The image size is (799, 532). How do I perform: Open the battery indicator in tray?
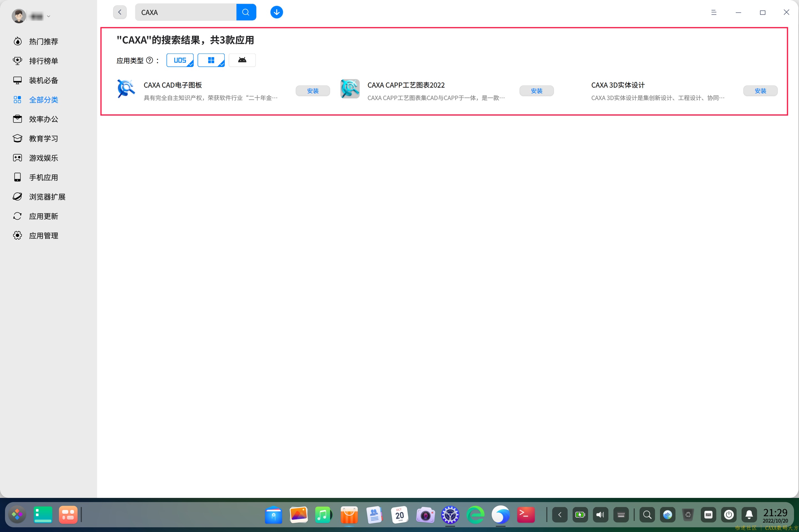coord(580,515)
